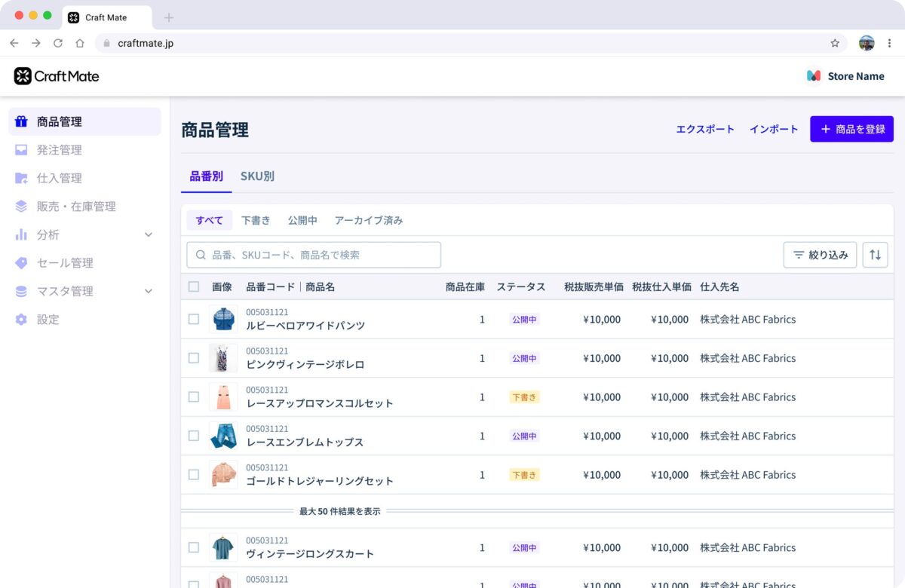905x588 pixels.
Task: Click the 仕入管理 sidebar icon
Action: click(23, 178)
